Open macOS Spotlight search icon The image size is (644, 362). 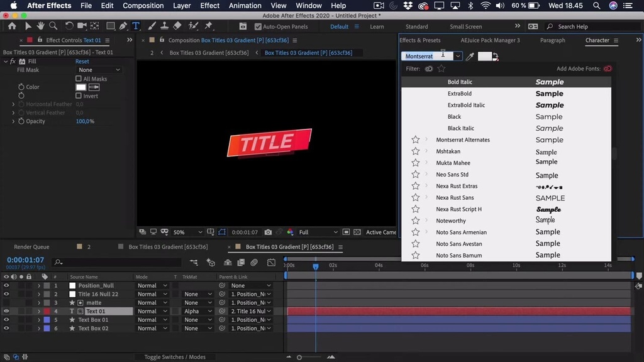point(596,6)
